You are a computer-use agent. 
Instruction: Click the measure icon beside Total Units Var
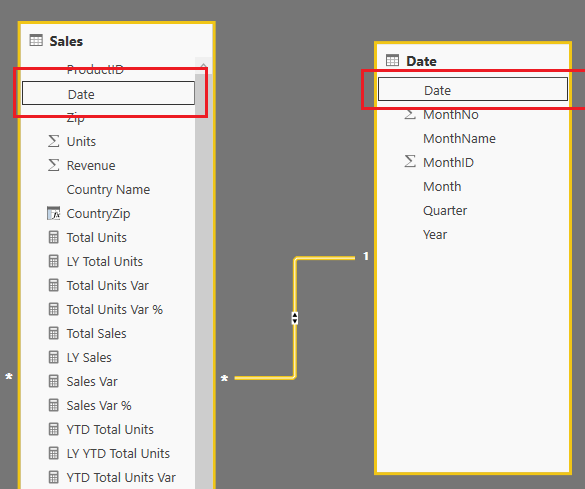coord(54,285)
